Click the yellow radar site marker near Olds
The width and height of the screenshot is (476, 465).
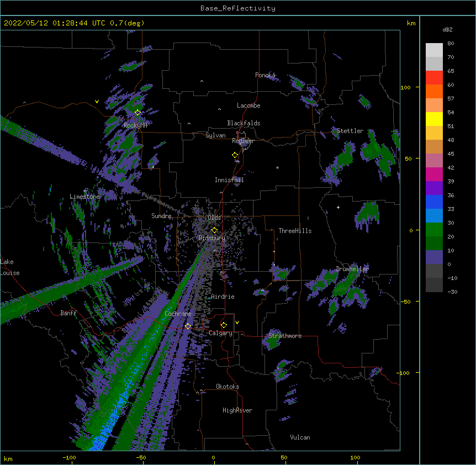[x=214, y=230]
